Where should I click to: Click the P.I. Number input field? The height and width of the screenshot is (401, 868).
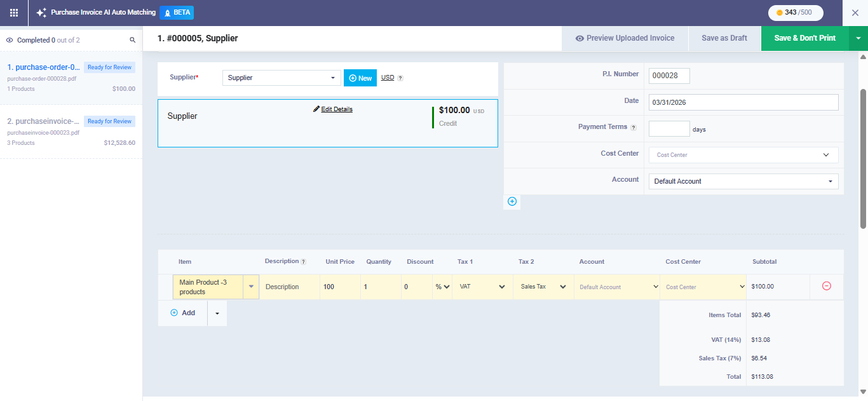pos(668,76)
